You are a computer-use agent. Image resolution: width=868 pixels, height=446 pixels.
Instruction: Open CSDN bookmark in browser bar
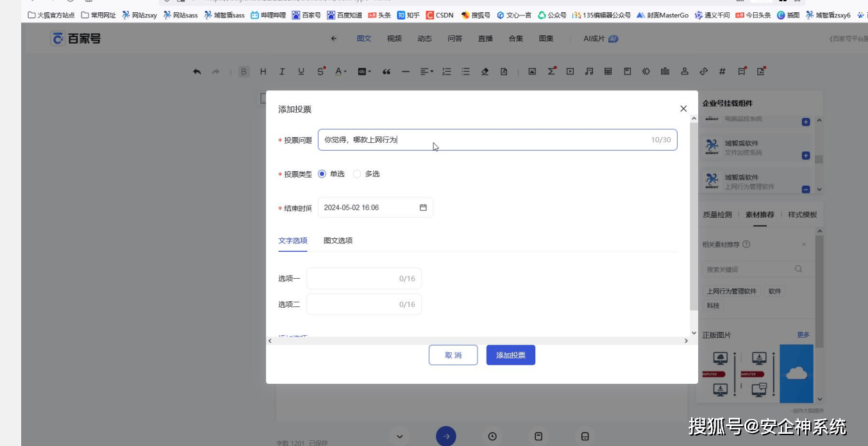pos(440,15)
